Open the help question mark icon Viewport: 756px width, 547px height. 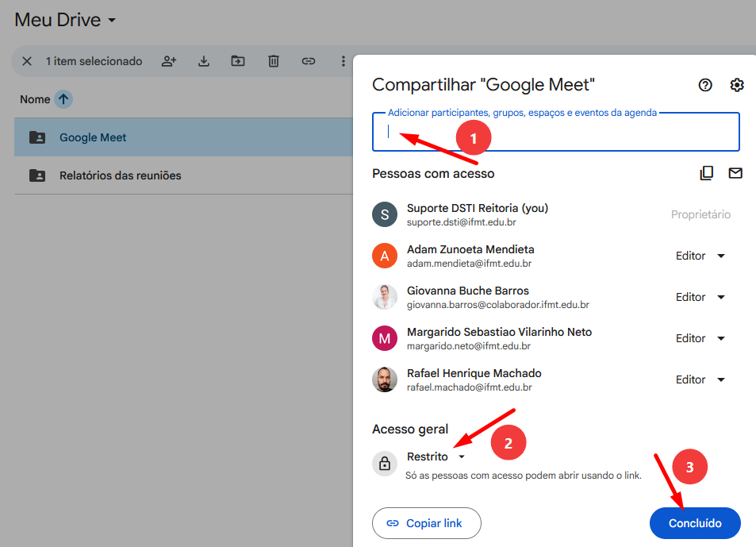(705, 86)
